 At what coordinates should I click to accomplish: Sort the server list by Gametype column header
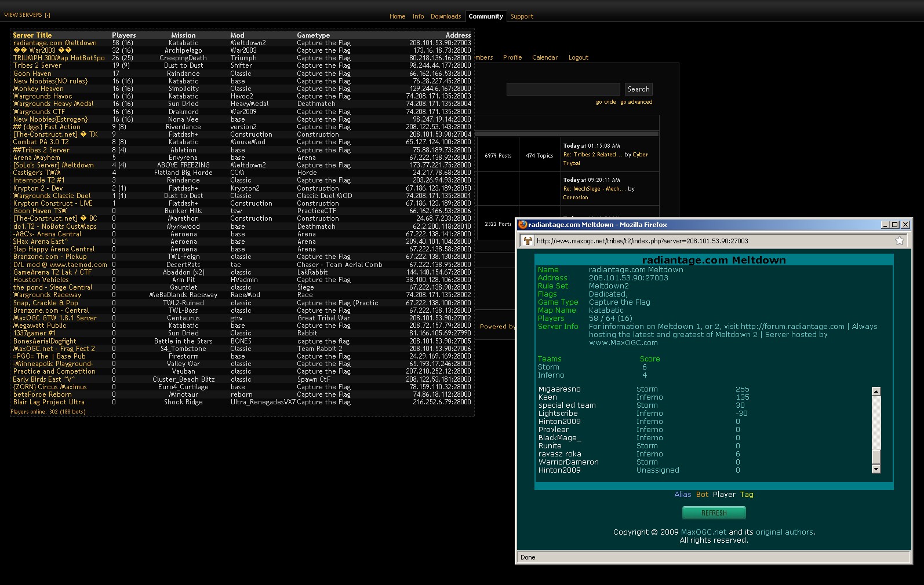[x=314, y=35]
